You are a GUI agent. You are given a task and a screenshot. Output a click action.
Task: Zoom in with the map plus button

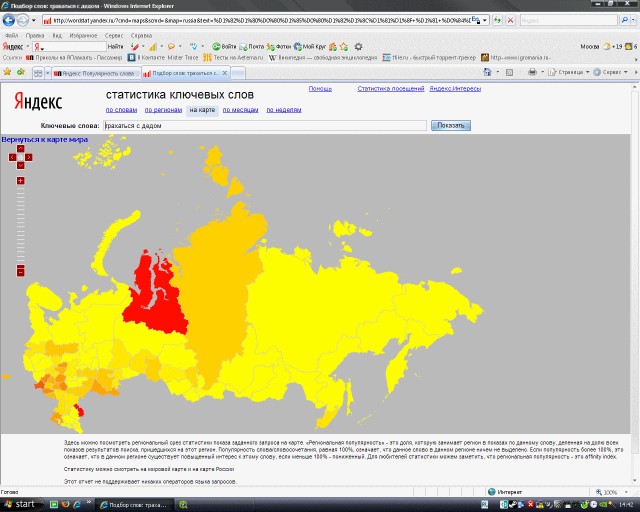click(x=20, y=180)
